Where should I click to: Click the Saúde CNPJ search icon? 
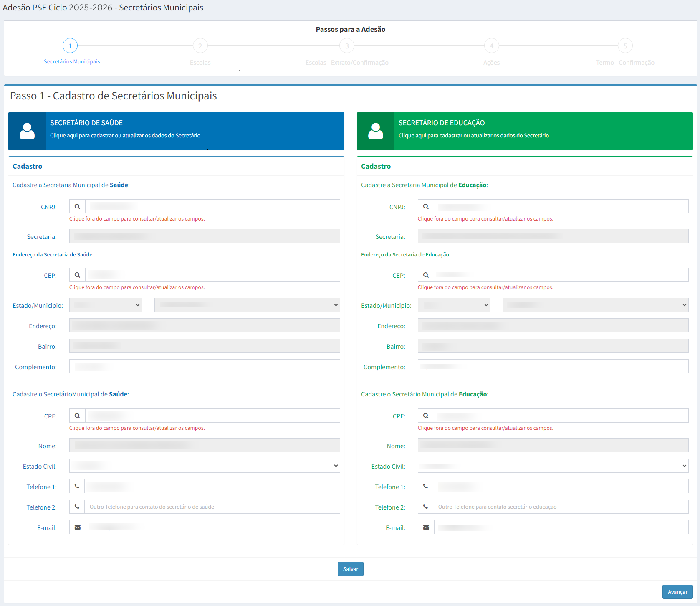pos(77,206)
